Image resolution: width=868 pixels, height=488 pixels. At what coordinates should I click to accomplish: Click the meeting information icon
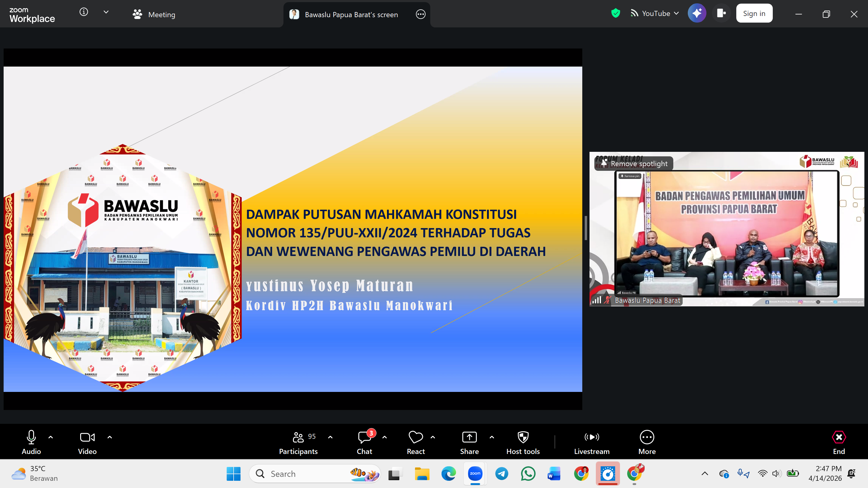pyautogui.click(x=83, y=11)
